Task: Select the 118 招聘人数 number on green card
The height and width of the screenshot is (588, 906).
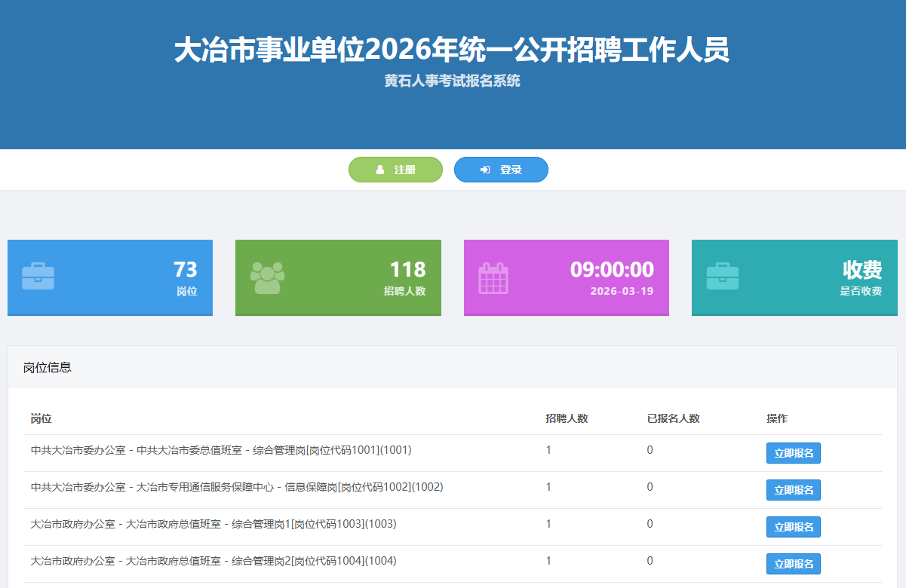Action: (x=407, y=270)
